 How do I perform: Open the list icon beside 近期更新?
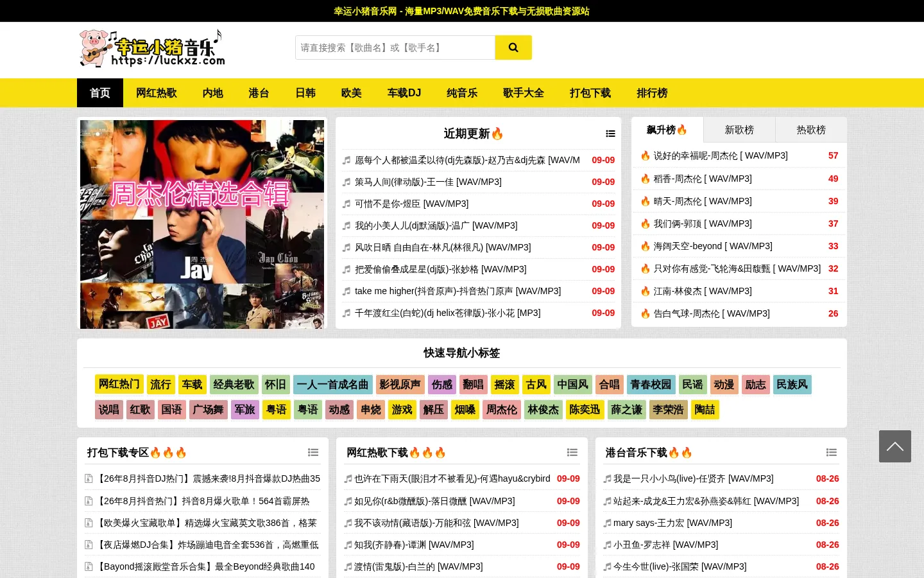point(610,134)
